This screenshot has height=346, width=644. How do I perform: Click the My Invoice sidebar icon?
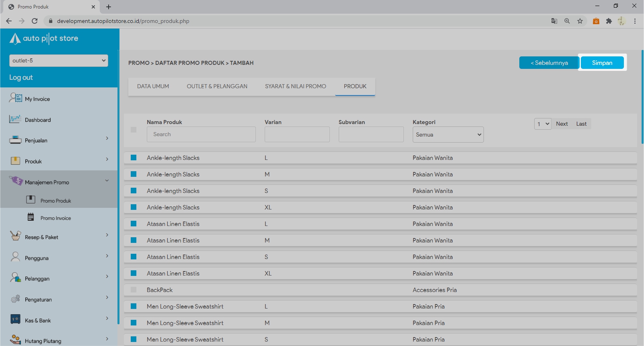click(x=16, y=98)
